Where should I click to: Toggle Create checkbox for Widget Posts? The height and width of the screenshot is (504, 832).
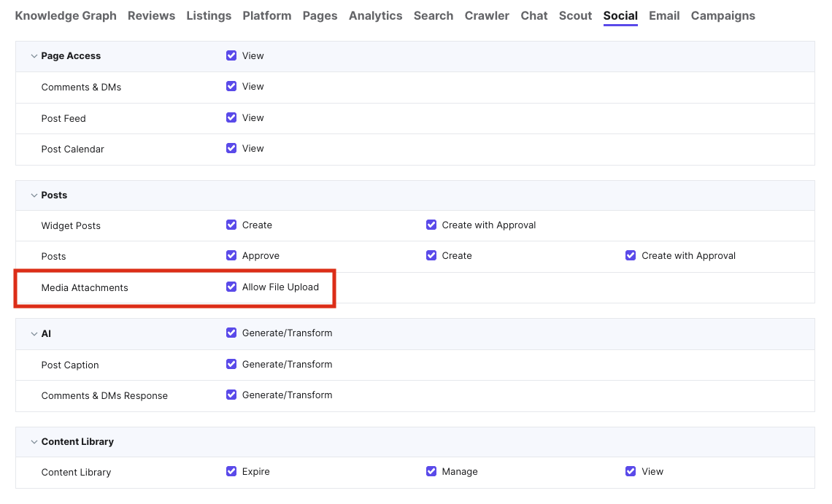coord(231,225)
